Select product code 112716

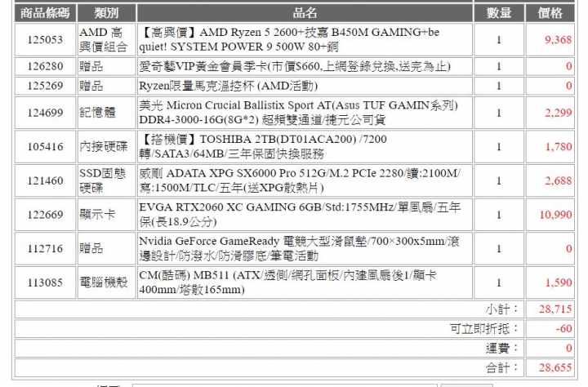coord(45,248)
